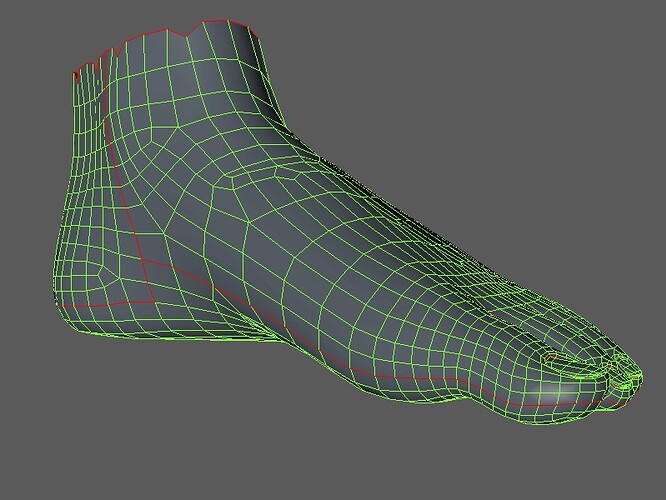Select the white specular highlight on big toe
Image resolution: width=666 pixels, height=500 pixels.
coord(556,390)
